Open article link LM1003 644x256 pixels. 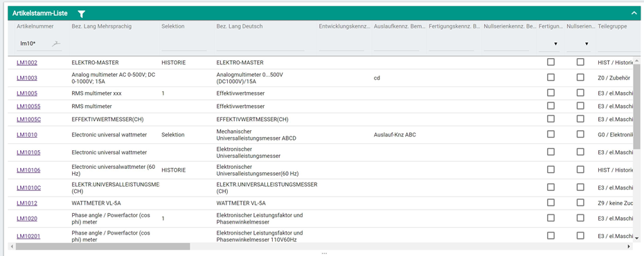point(27,78)
